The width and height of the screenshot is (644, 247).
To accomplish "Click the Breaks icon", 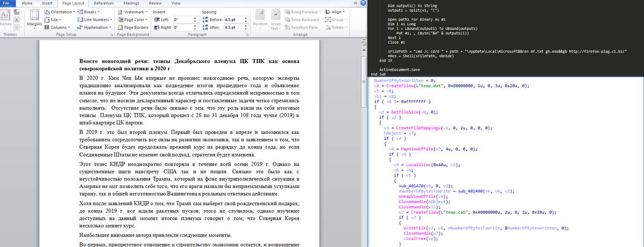I will (80, 12).
